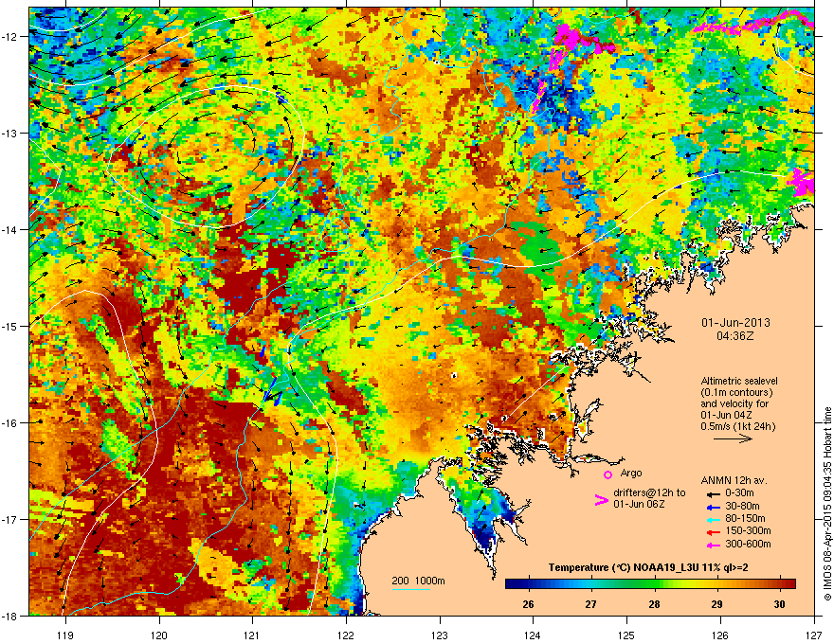Click the 'ANMN 12h av.' legend heading
The height and width of the screenshot is (644, 834).
pos(734,481)
